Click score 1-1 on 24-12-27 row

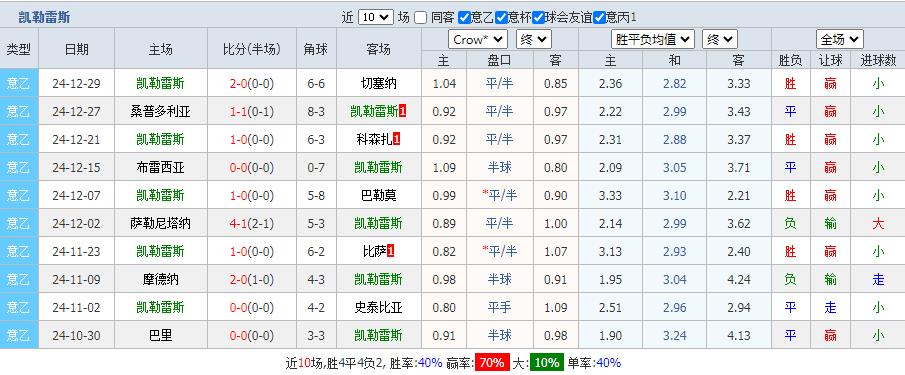(x=238, y=111)
